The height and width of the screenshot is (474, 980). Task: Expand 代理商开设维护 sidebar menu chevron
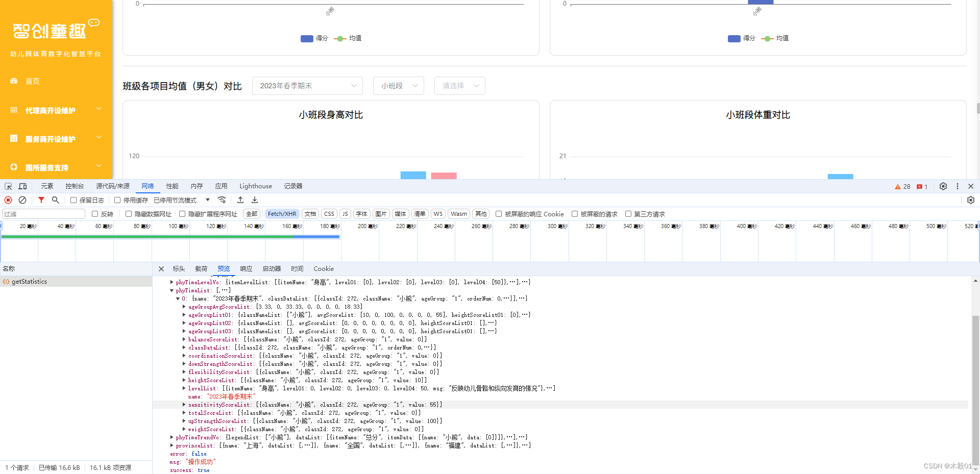click(x=99, y=109)
